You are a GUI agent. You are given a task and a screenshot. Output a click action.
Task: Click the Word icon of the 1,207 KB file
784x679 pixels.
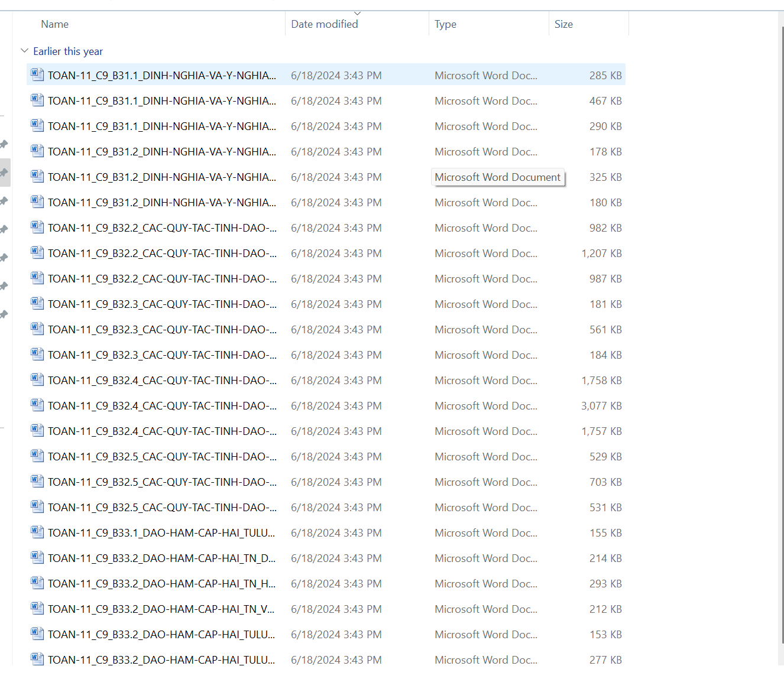click(37, 253)
